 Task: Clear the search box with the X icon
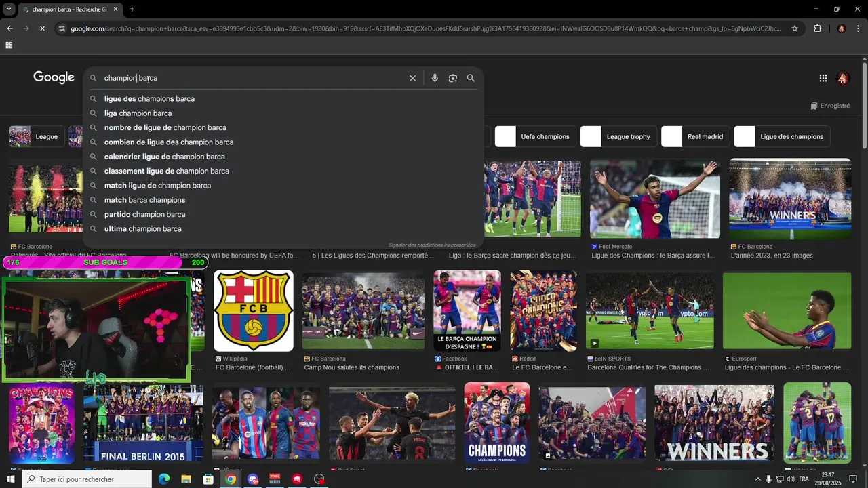point(412,78)
